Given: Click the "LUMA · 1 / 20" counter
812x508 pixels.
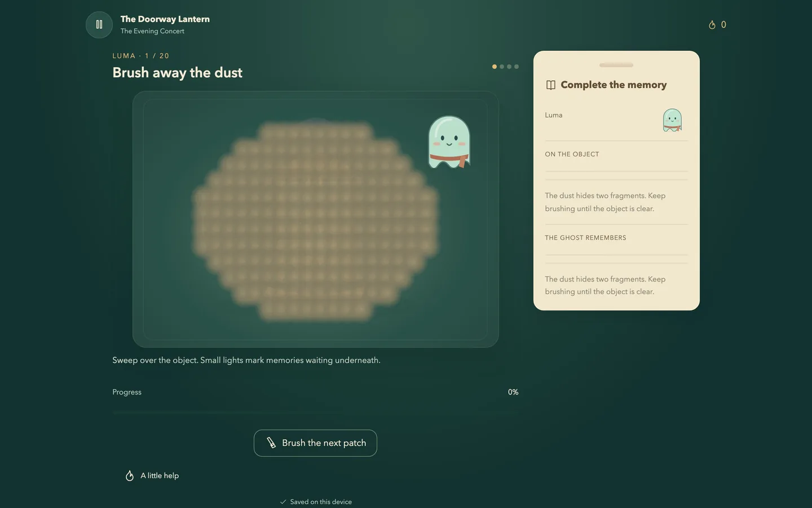Looking at the screenshot, I should [141, 56].
